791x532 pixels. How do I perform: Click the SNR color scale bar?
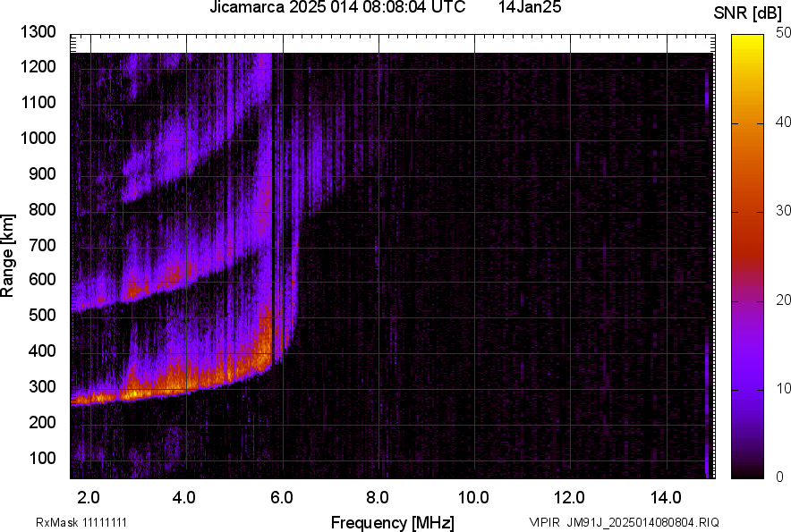pyautogui.click(x=748, y=257)
